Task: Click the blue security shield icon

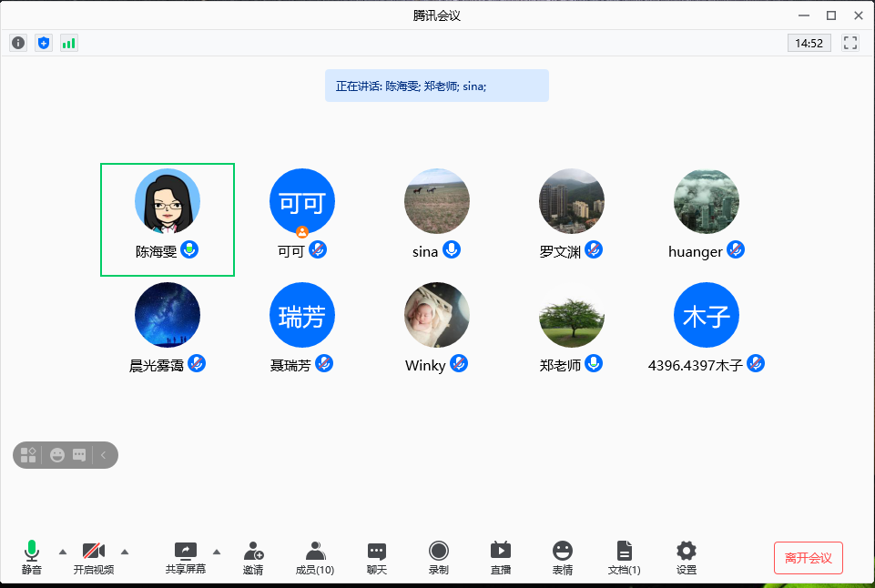Action: click(44, 43)
